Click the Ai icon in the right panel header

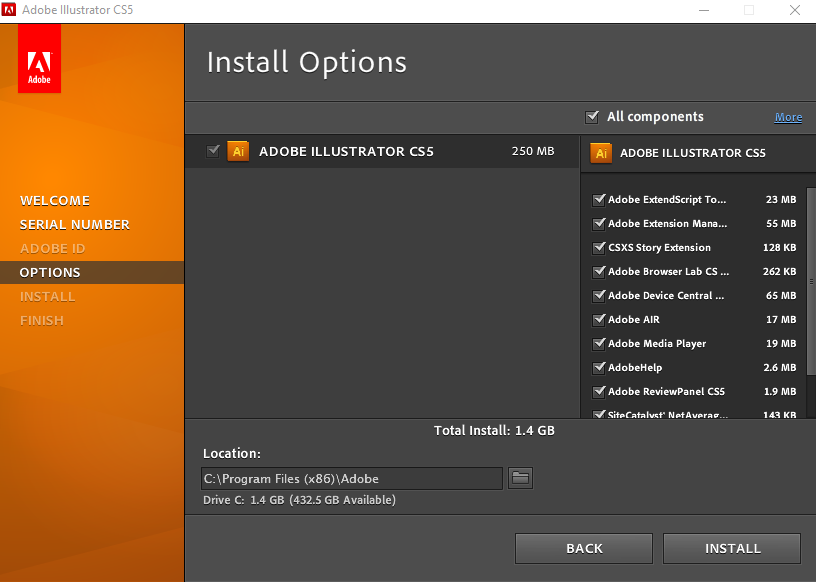tap(601, 153)
